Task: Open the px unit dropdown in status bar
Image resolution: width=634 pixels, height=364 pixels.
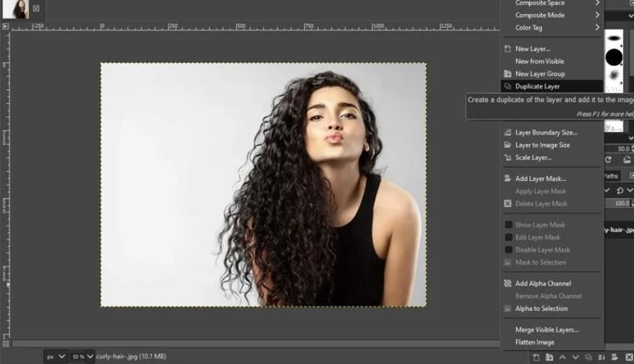Action: 55,357
